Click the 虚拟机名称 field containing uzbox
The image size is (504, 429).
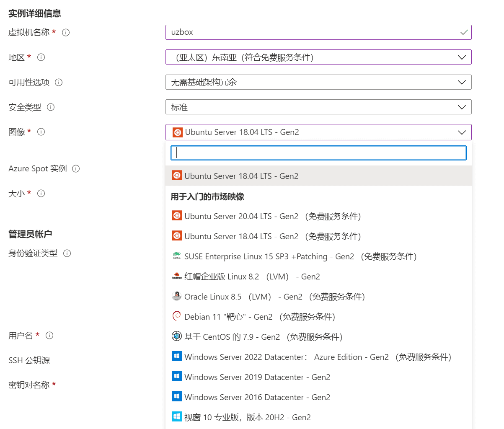pyautogui.click(x=312, y=32)
